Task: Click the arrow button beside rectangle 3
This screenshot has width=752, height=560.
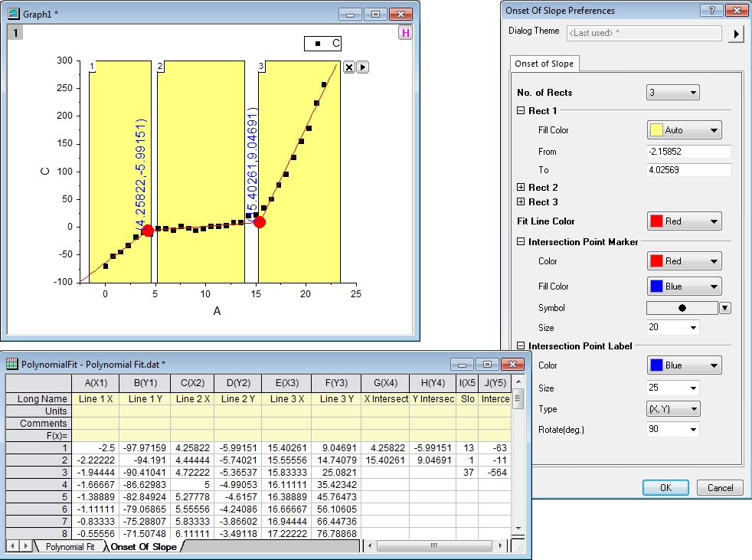Action: coord(363,67)
